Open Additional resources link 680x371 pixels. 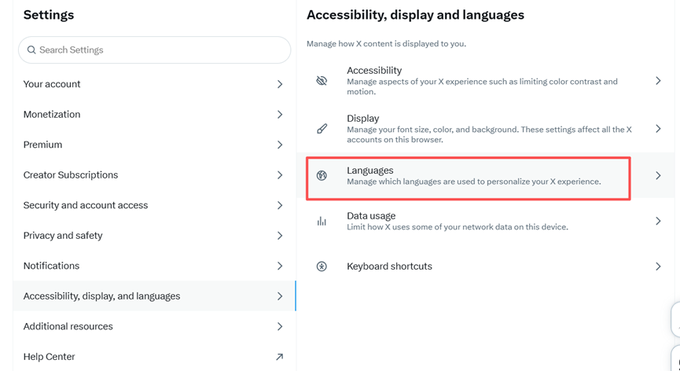(154, 326)
